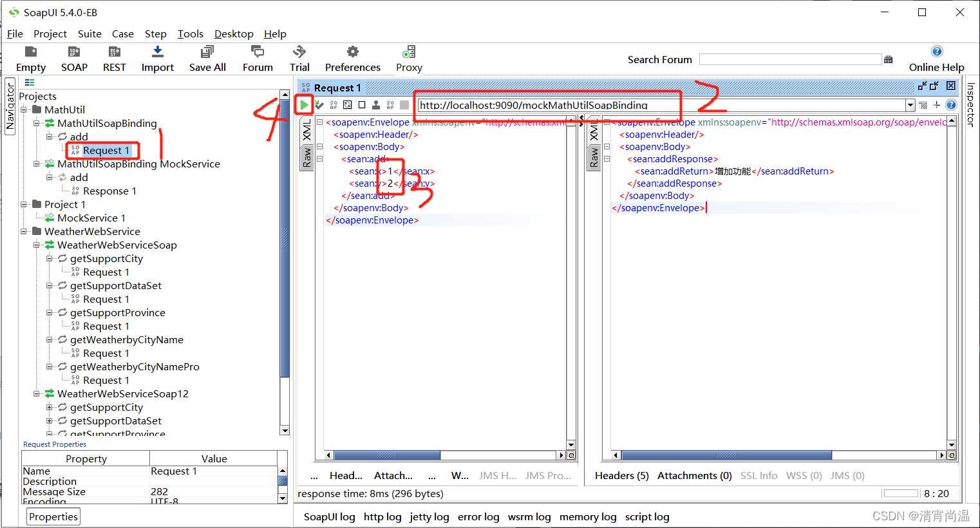Click the Proxy toolbar icon

coord(409,52)
